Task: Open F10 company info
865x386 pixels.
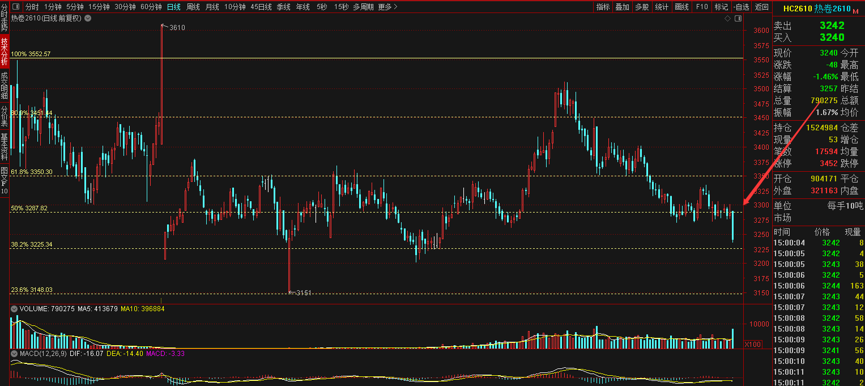Action: point(701,7)
